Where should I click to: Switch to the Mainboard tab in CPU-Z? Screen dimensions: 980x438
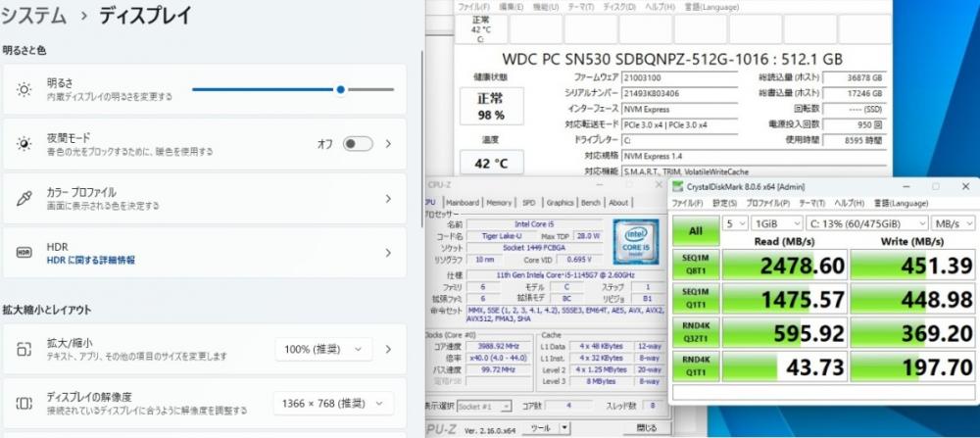[463, 203]
